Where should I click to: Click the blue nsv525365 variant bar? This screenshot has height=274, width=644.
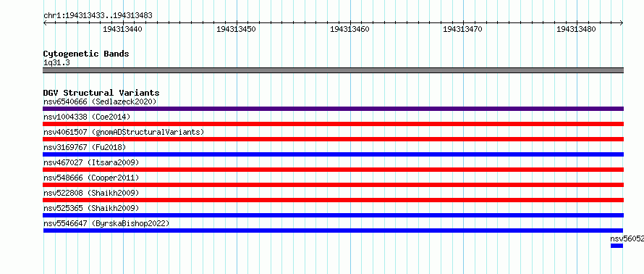(x=333, y=215)
